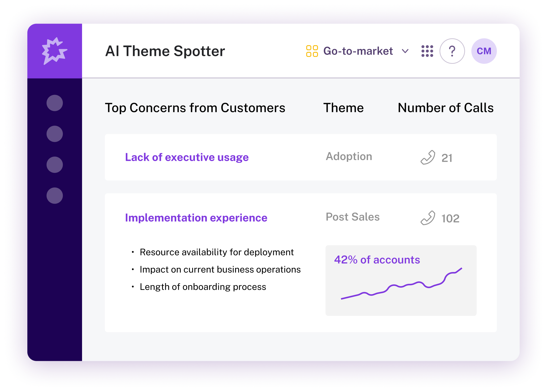Click the 42% of accounts trend chart
This screenshot has height=392, width=547.
401,280
